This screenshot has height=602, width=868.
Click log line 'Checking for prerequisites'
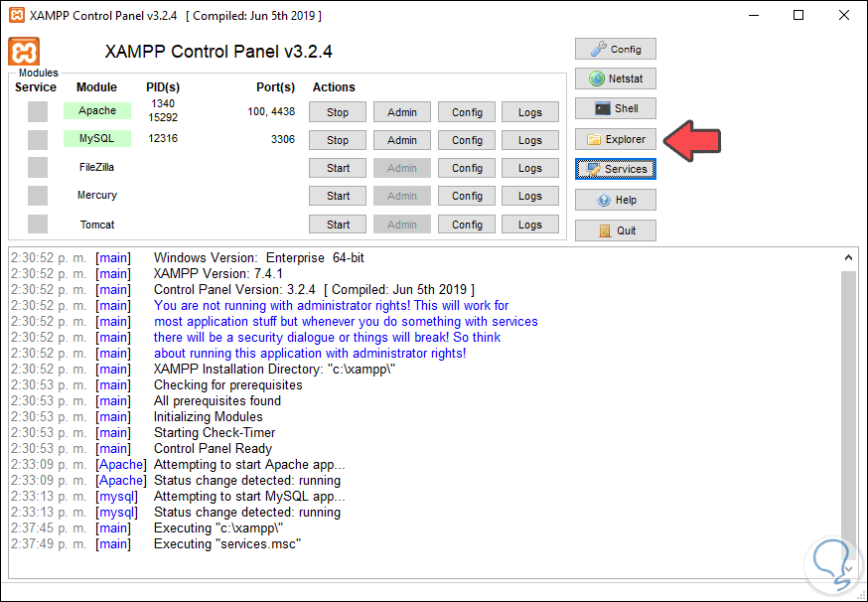228,384
